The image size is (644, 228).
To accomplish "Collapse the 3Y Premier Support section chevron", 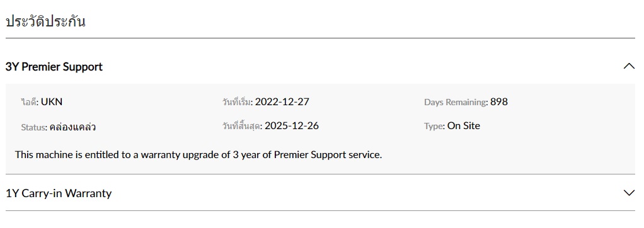I will click(x=629, y=66).
